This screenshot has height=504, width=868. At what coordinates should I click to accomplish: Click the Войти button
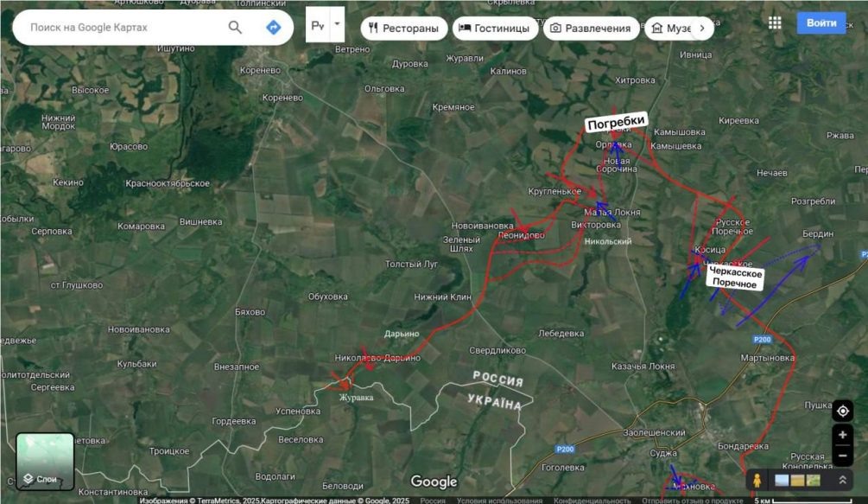coord(820,22)
